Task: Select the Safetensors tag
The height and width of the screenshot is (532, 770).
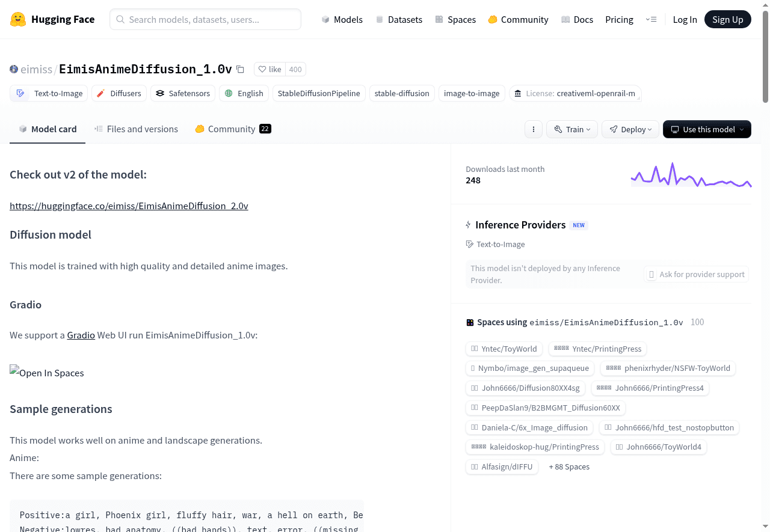Action: (183, 93)
